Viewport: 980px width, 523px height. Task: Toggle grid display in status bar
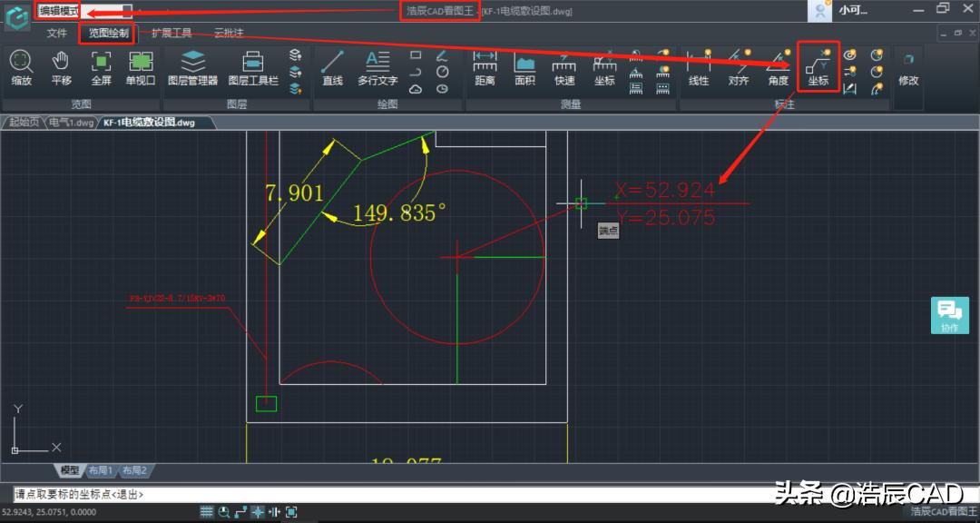[x=207, y=512]
